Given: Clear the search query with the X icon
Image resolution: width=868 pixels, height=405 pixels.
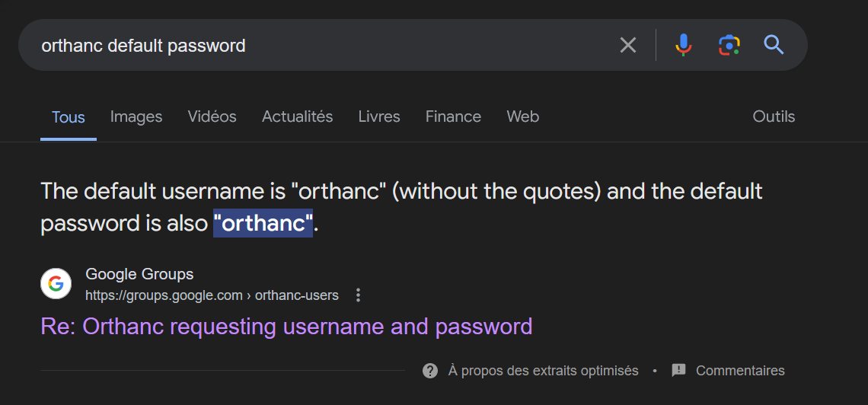Looking at the screenshot, I should pos(627,45).
